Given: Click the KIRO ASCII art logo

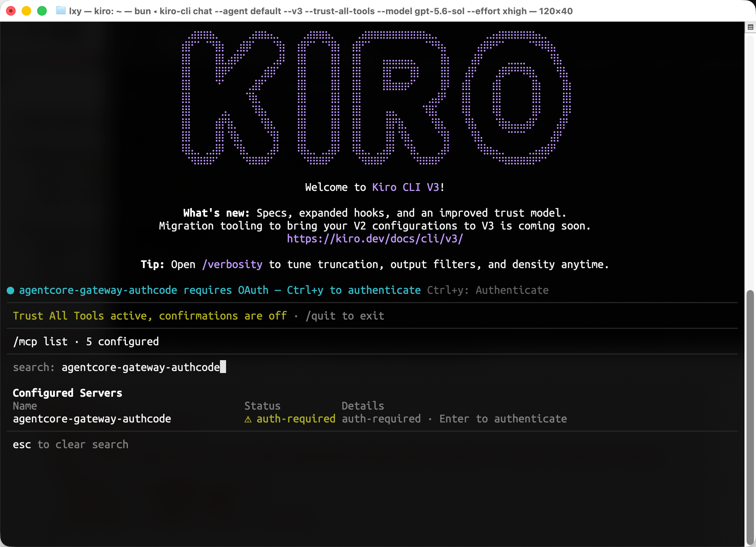Looking at the screenshot, I should [x=376, y=98].
